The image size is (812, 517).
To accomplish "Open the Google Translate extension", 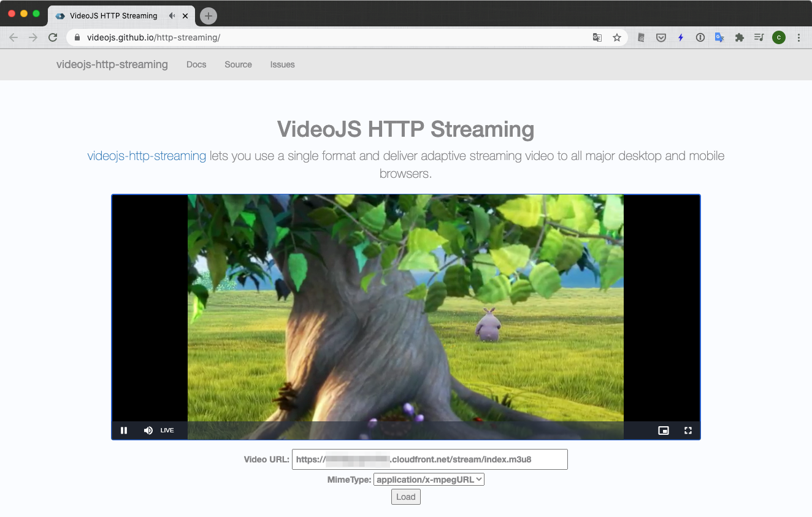I will [x=720, y=37].
